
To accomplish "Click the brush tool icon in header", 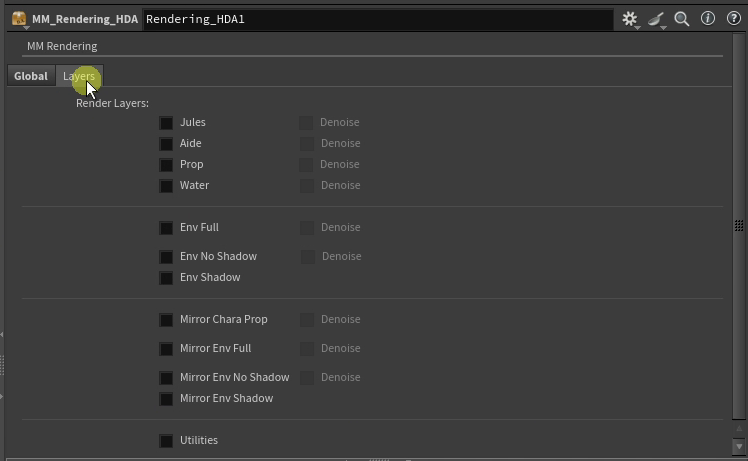I will (656, 19).
